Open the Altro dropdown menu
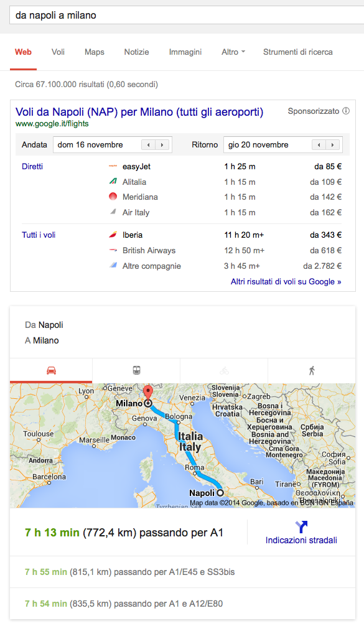The image size is (364, 626). click(233, 52)
